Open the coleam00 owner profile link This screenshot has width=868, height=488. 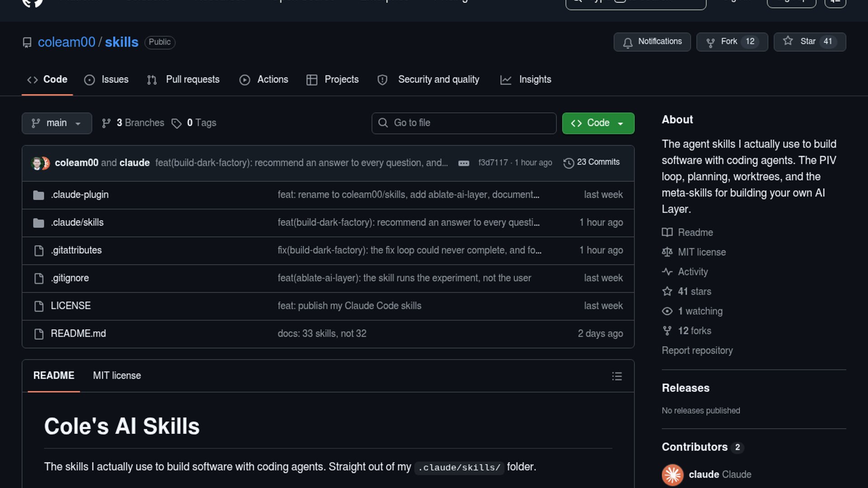pyautogui.click(x=66, y=42)
